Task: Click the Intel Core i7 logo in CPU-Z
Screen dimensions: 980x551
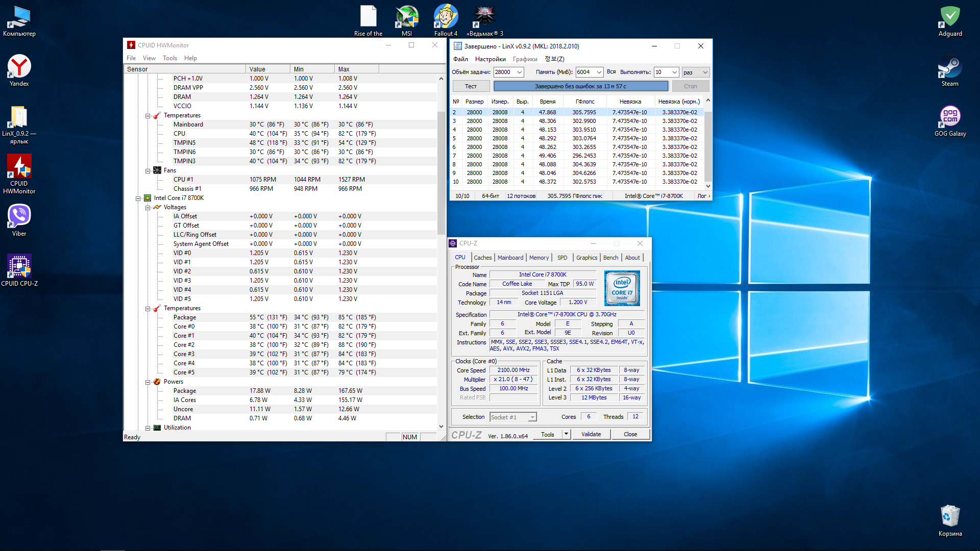Action: tap(622, 288)
